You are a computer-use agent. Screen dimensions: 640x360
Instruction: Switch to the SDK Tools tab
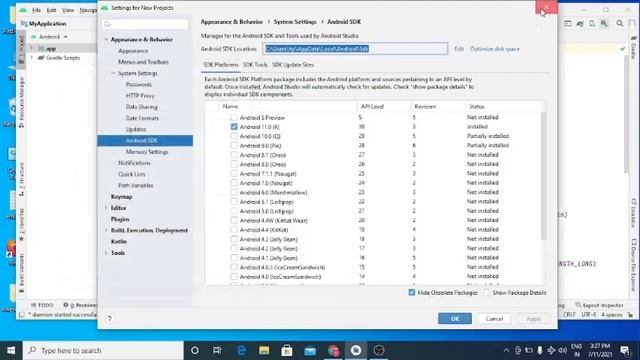click(255, 65)
